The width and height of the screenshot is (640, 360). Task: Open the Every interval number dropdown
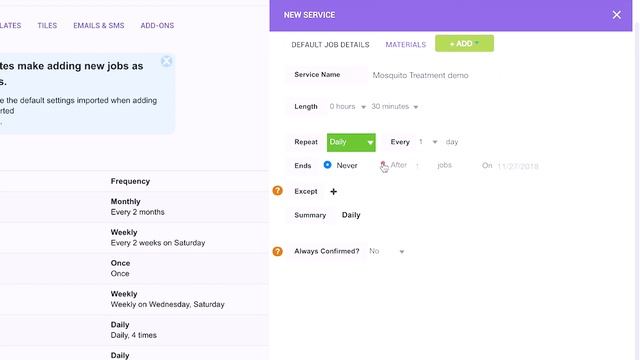427,142
